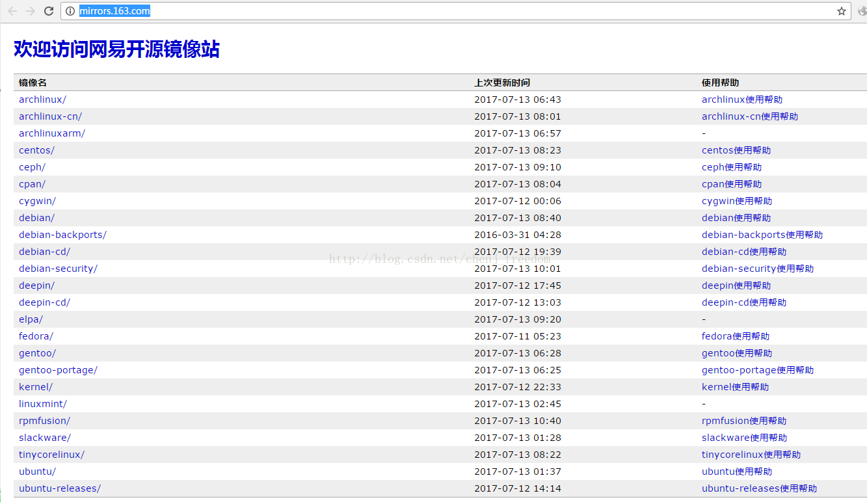Open debian-cd使用帮助 help link
The height and width of the screenshot is (504, 867).
pyautogui.click(x=744, y=252)
